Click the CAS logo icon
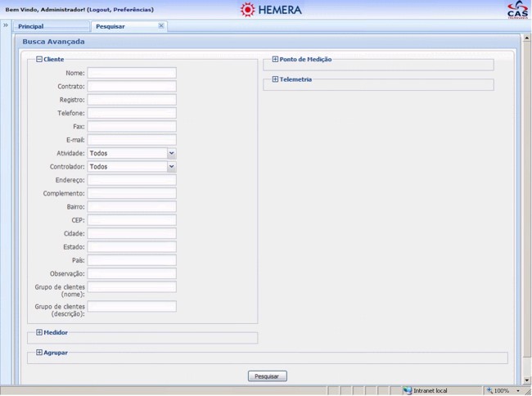Screen dimensions: 532x396 tap(518, 10)
